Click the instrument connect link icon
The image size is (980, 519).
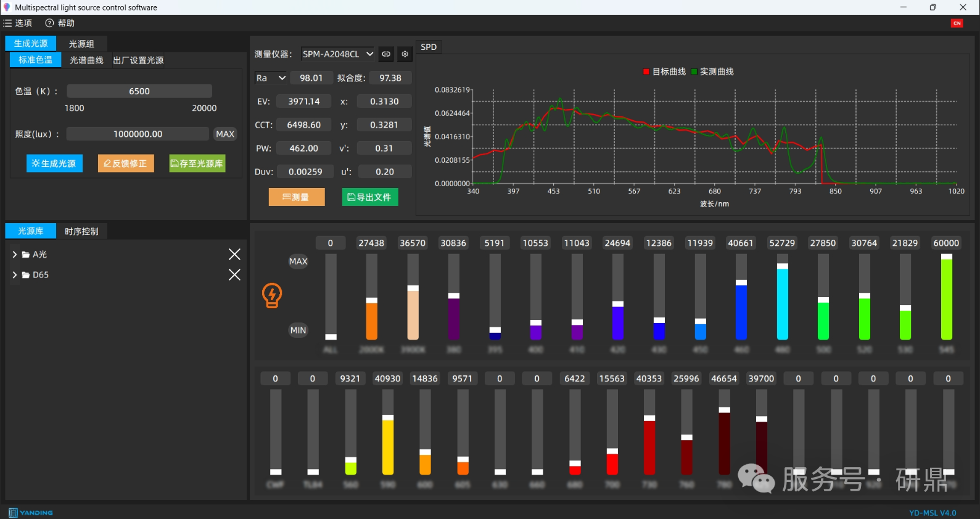pos(386,54)
